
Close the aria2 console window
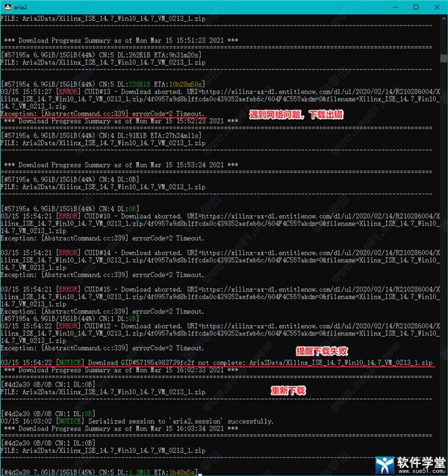(437, 7)
